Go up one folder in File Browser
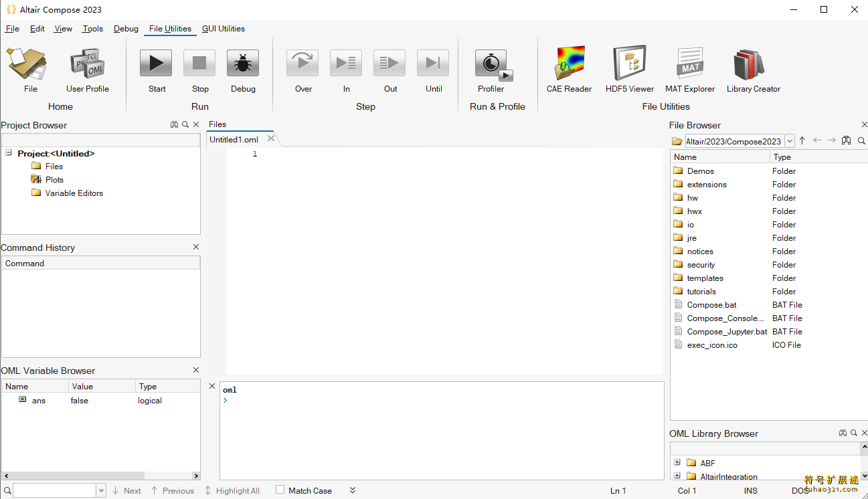 pyautogui.click(x=802, y=140)
